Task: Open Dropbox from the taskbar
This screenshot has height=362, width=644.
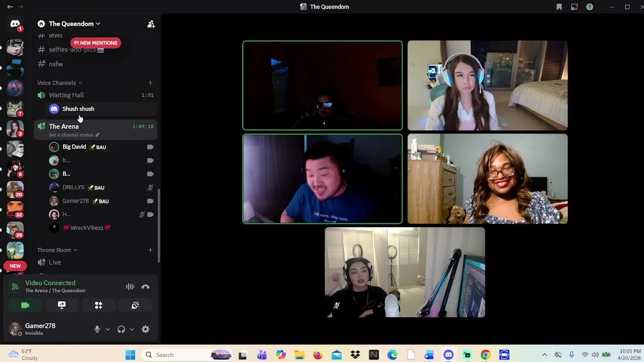Action: pyautogui.click(x=355, y=355)
